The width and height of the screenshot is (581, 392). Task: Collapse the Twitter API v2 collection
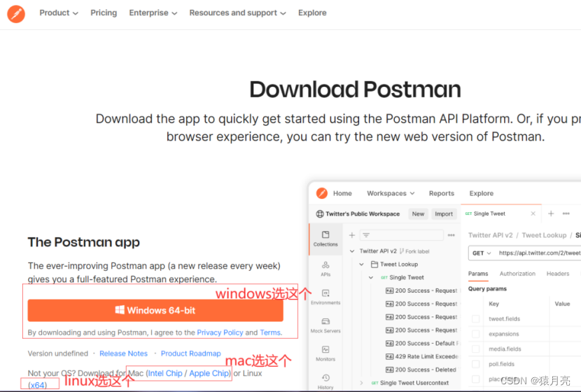[x=352, y=251]
